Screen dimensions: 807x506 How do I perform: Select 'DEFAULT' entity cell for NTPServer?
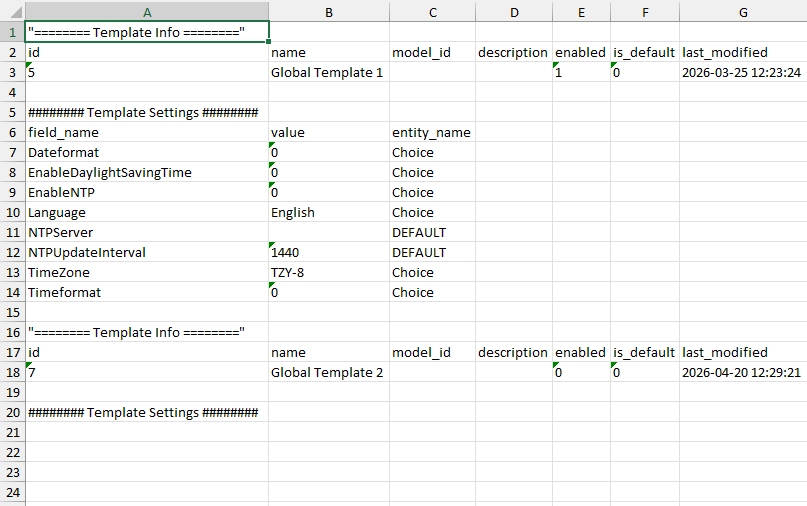(x=432, y=233)
